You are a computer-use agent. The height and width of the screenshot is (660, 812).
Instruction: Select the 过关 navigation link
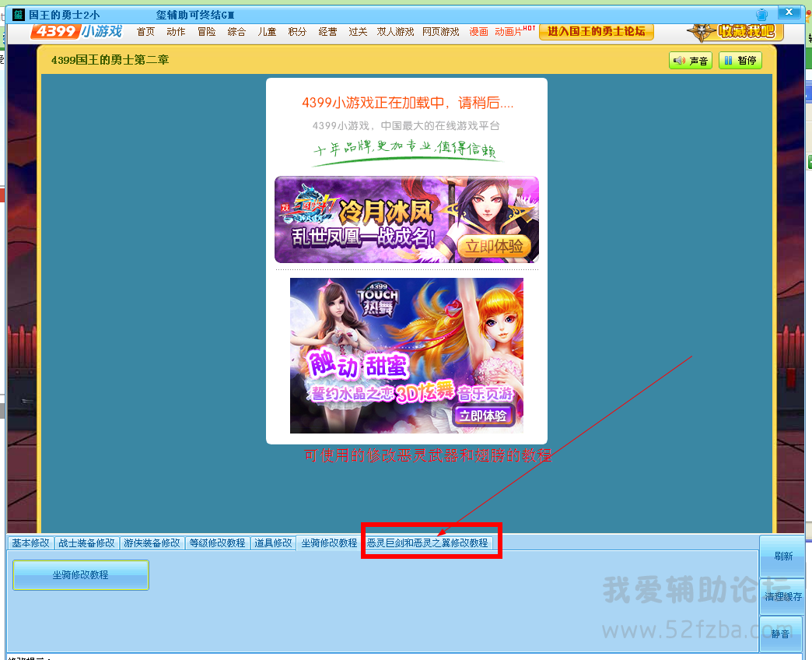click(358, 32)
